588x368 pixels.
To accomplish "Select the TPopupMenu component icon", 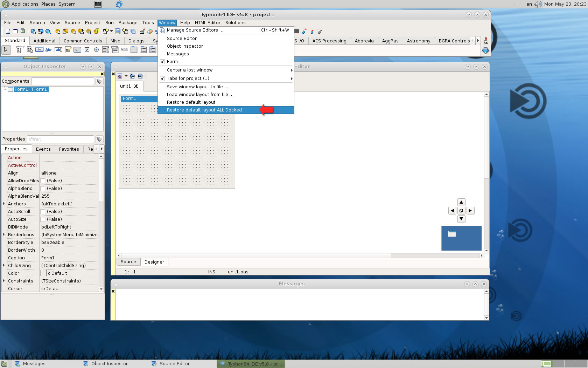I will 30,50.
